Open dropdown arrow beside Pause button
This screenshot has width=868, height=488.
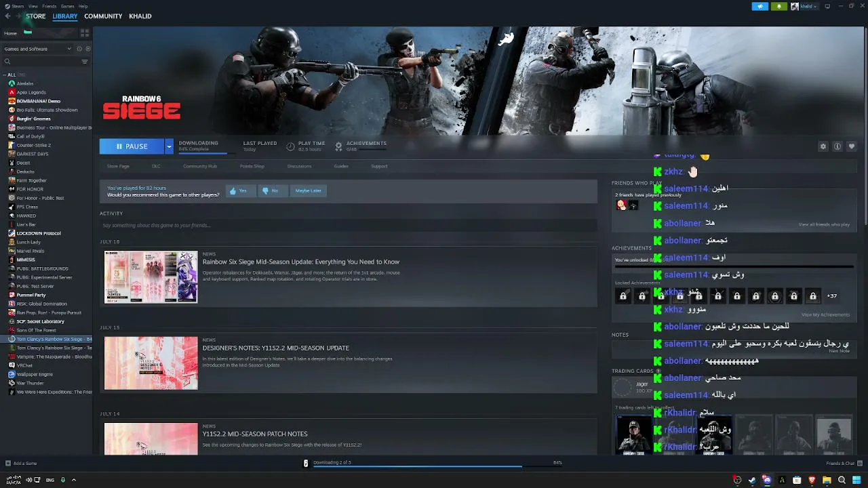tap(169, 146)
